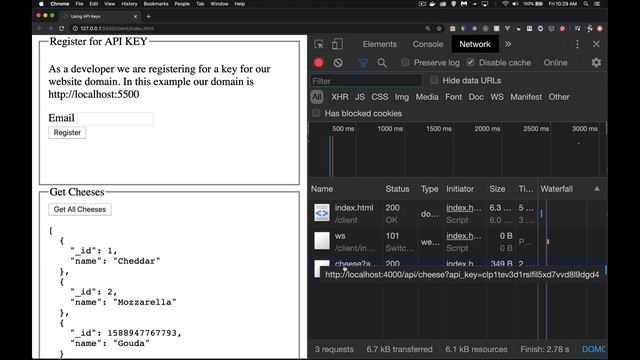Open the View menu
This screenshot has height=360, width=640.
pyautogui.click(x=109, y=4)
